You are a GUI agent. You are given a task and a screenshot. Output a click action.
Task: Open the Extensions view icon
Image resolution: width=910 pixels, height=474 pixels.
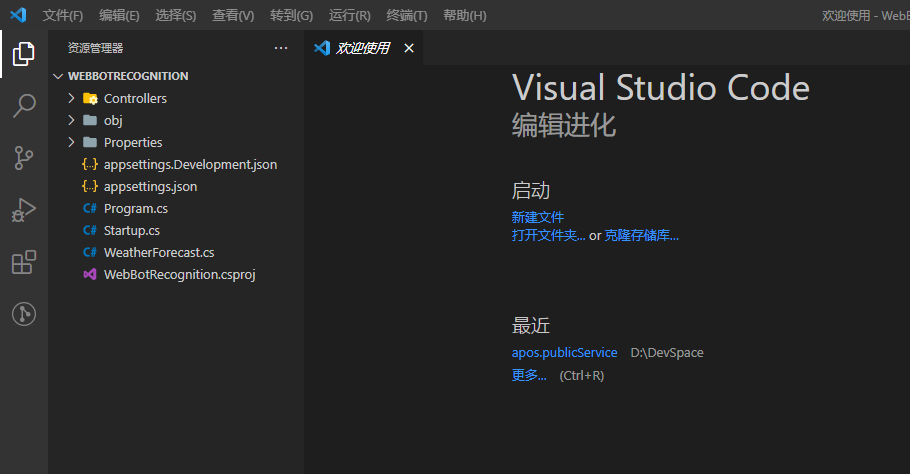point(24,262)
